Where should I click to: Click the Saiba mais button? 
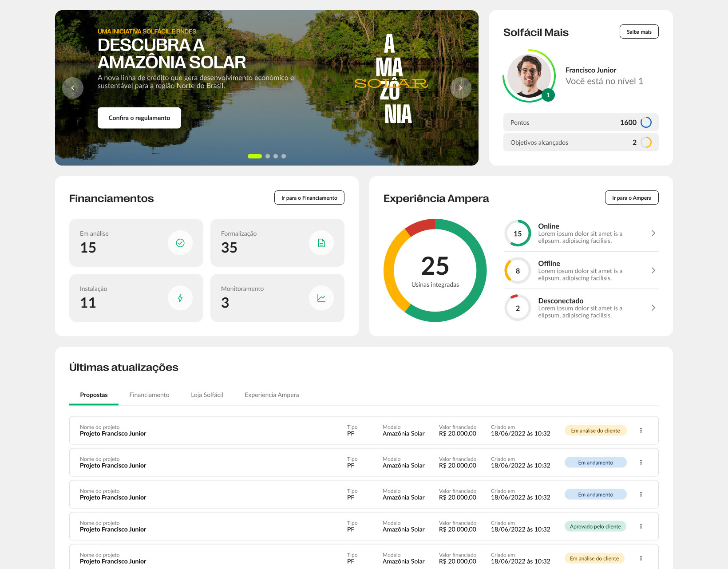(x=639, y=32)
